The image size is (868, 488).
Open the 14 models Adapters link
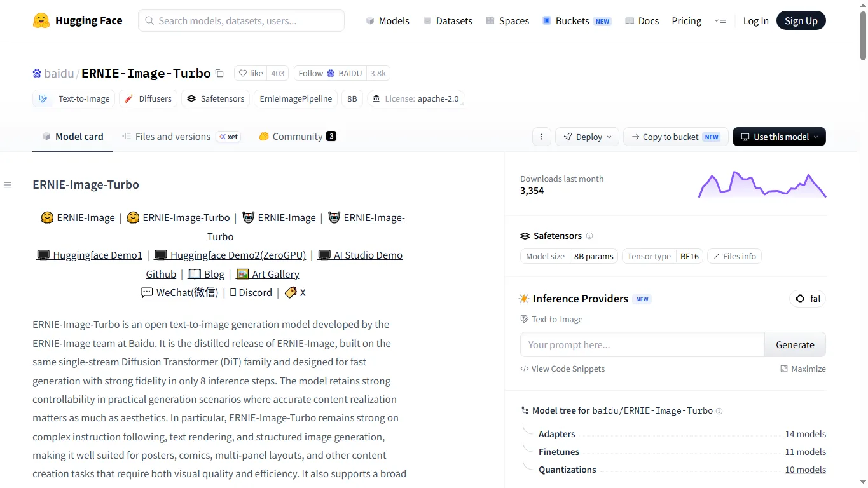tap(805, 434)
